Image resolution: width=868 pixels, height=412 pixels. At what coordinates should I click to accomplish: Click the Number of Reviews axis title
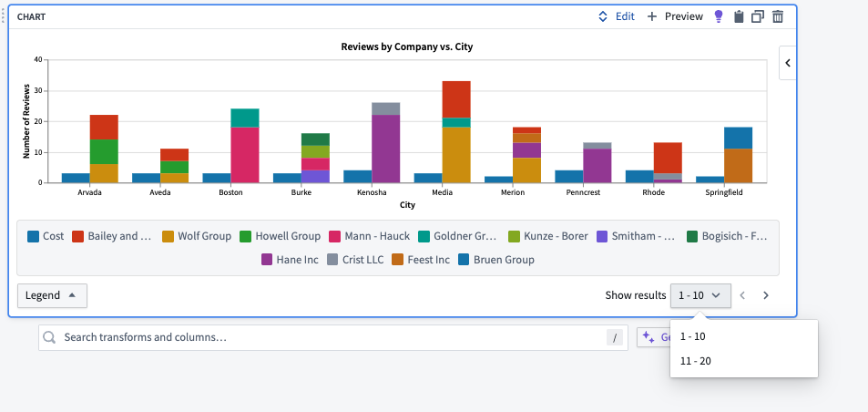[26, 121]
